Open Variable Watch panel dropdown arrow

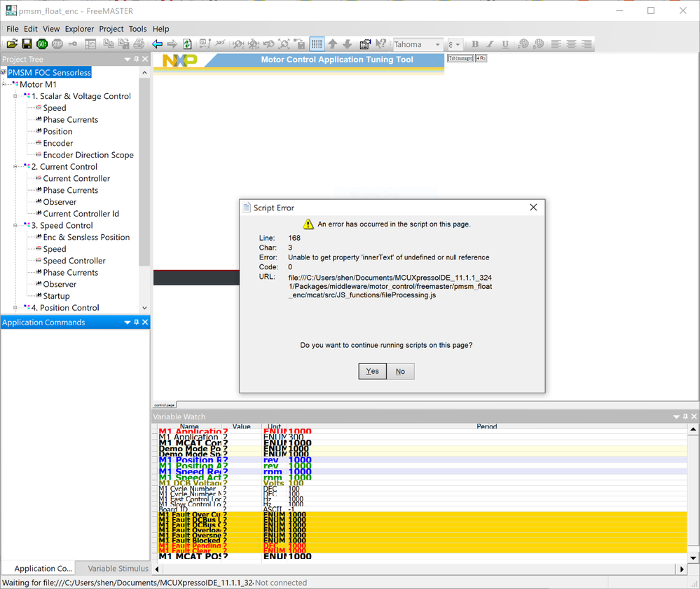click(x=676, y=417)
